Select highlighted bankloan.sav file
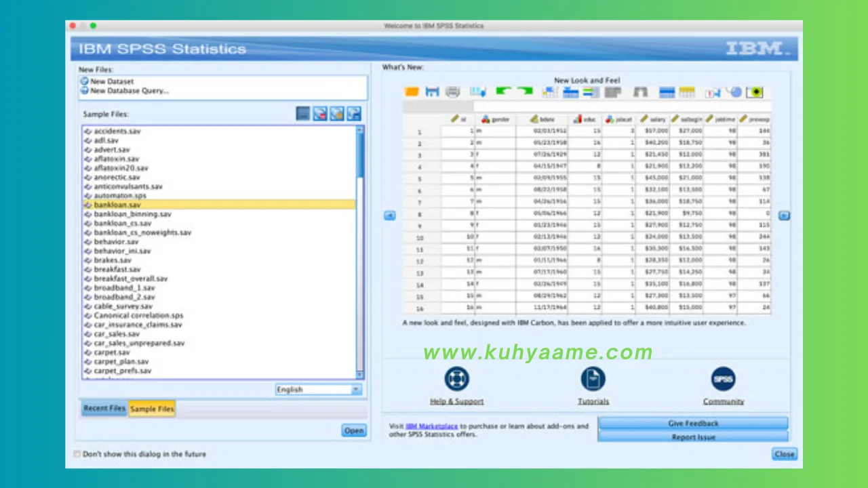The image size is (868, 488). pyautogui.click(x=218, y=205)
